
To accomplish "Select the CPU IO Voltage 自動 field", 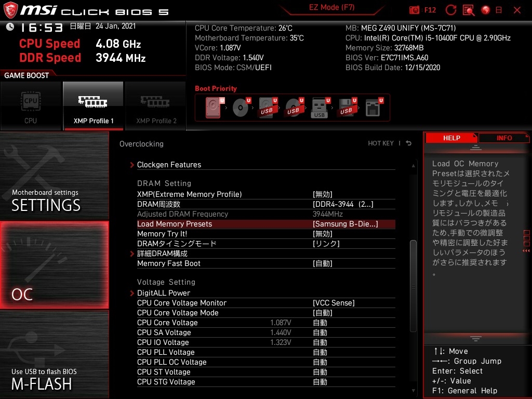I will coord(320,342).
